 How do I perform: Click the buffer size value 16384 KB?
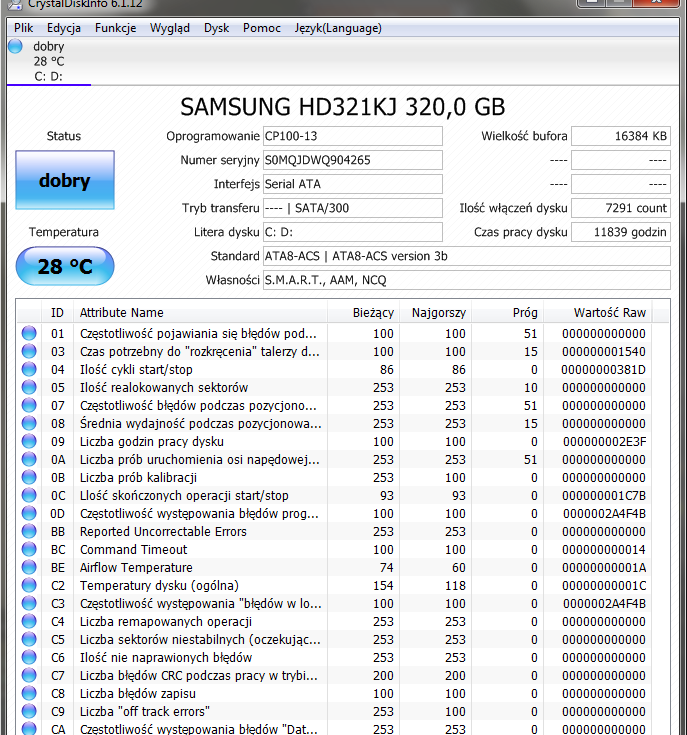[621, 136]
